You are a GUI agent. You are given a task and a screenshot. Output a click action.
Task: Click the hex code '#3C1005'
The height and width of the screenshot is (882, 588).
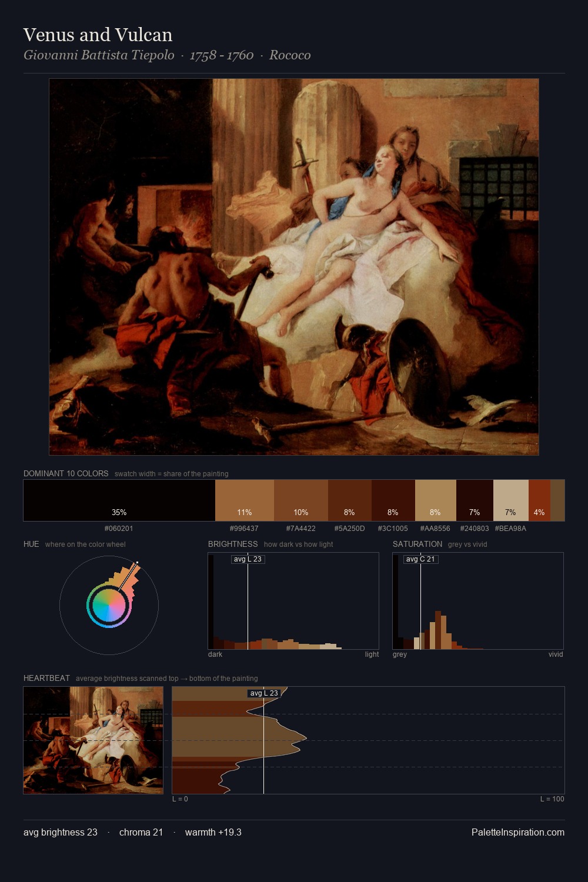(x=393, y=528)
